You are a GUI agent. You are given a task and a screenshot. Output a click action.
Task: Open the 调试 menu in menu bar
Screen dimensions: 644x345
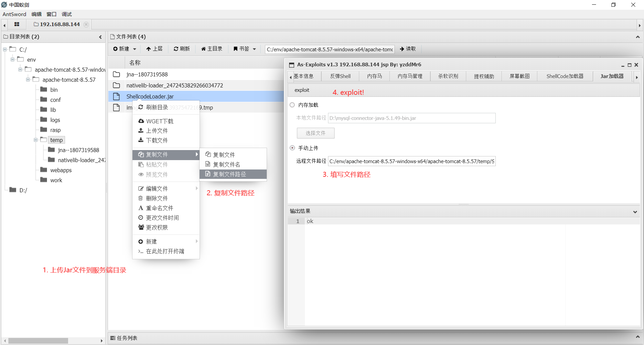coord(66,14)
